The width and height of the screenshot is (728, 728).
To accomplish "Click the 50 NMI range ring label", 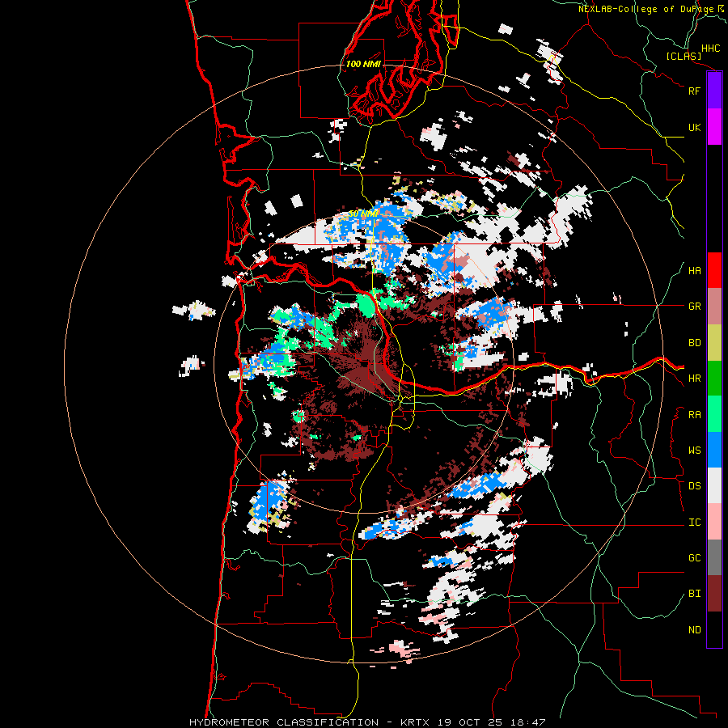I will coord(363,214).
